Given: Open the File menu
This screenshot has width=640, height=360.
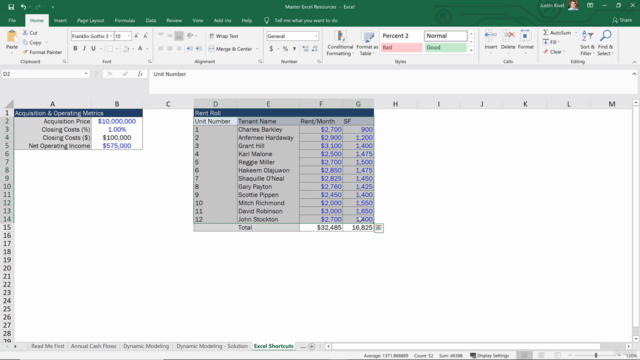Looking at the screenshot, I should click(12, 20).
